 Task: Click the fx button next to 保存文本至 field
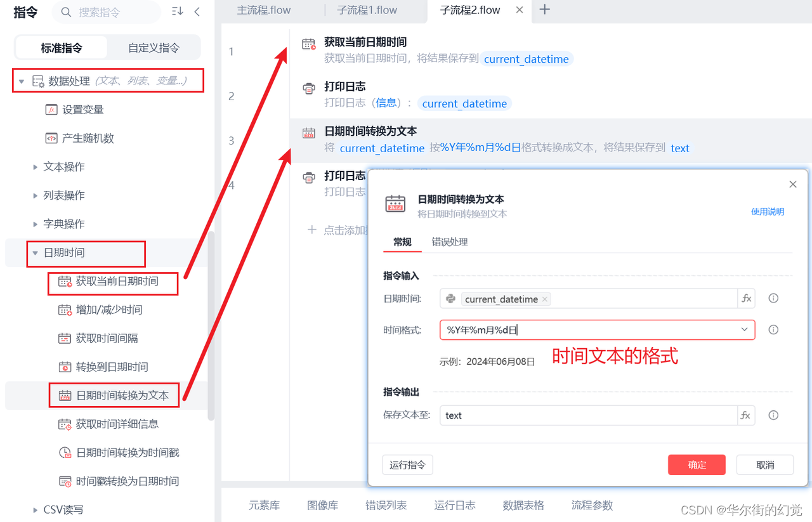click(x=746, y=415)
